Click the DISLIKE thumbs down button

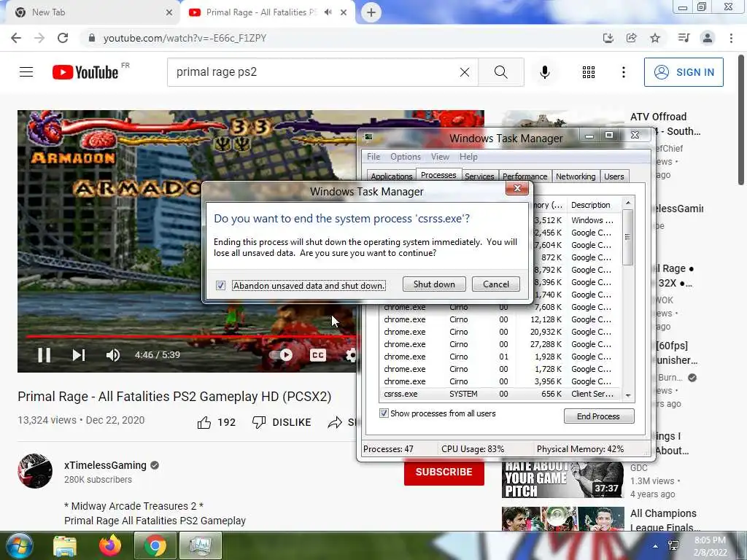pyautogui.click(x=282, y=422)
